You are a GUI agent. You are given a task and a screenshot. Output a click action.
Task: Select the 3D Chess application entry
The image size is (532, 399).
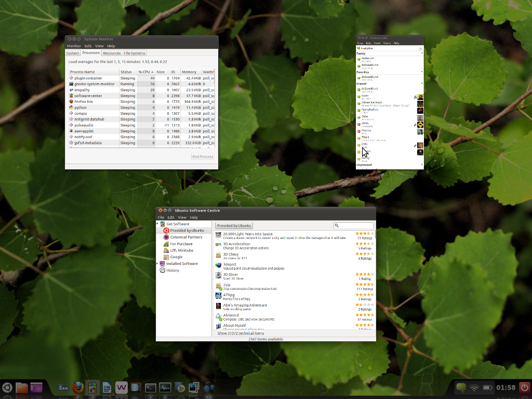pos(295,256)
